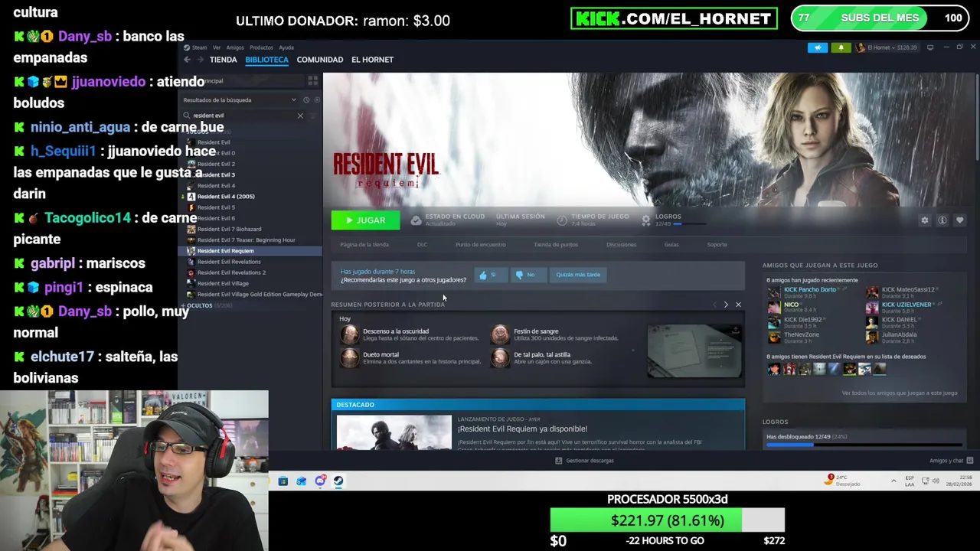Clear the resident evil search text
The height and width of the screenshot is (551, 980).
[x=300, y=116]
